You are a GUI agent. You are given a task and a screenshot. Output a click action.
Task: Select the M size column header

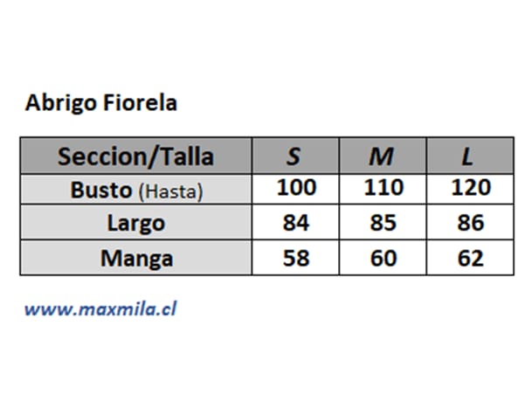(383, 156)
